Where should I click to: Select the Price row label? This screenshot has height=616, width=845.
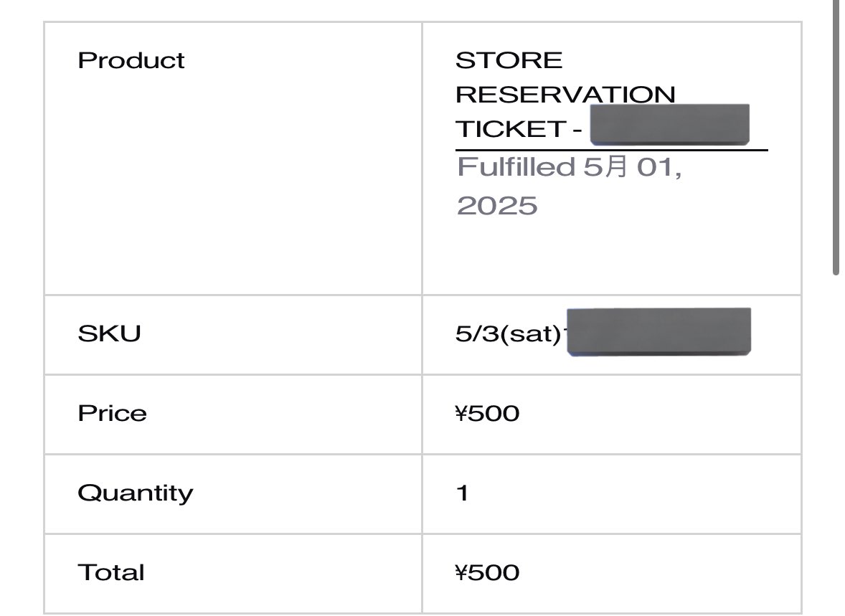(x=112, y=413)
